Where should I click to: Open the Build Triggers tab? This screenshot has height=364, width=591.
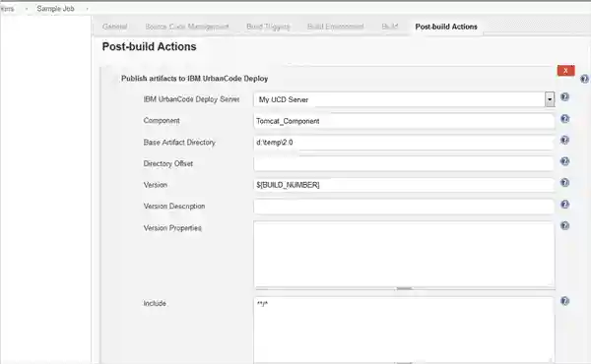pyautogui.click(x=268, y=27)
